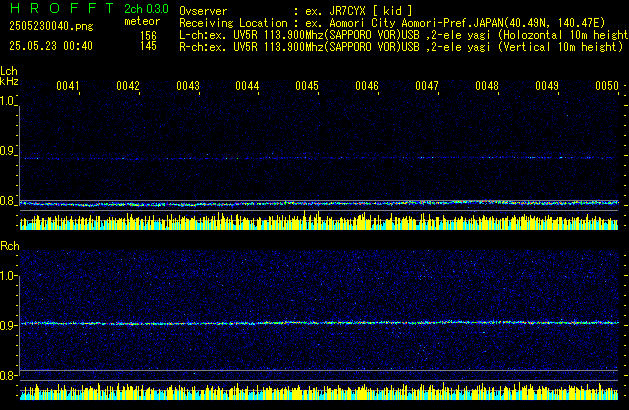Click the Lch 1.0 kHz axis label
629x410 pixels.
pos(7,101)
